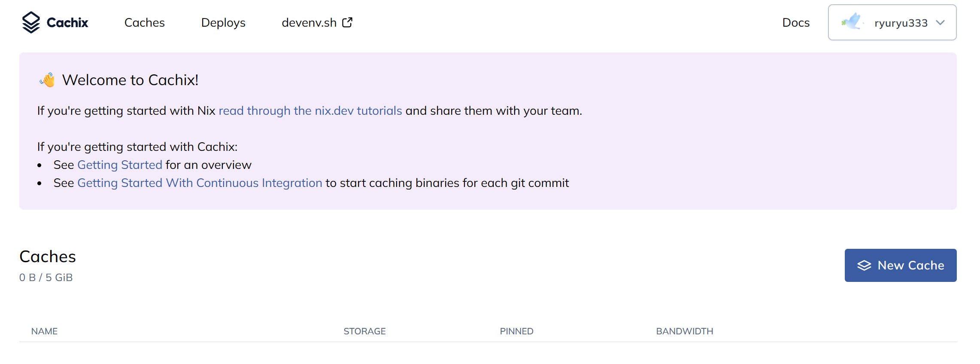Click the devenv.sh external link icon
The width and height of the screenshot is (980, 364).
click(x=347, y=22)
